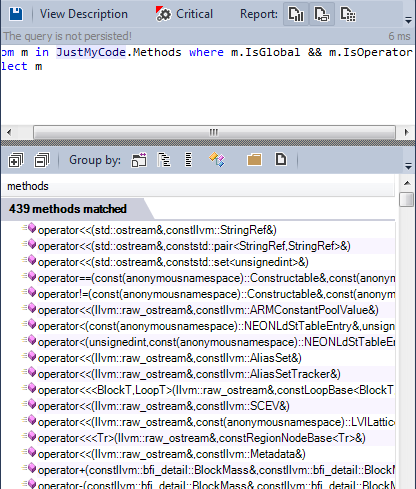Screen dimensions: 416x489
Task: Click the first Report chart icon
Action: pyautogui.click(x=296, y=14)
